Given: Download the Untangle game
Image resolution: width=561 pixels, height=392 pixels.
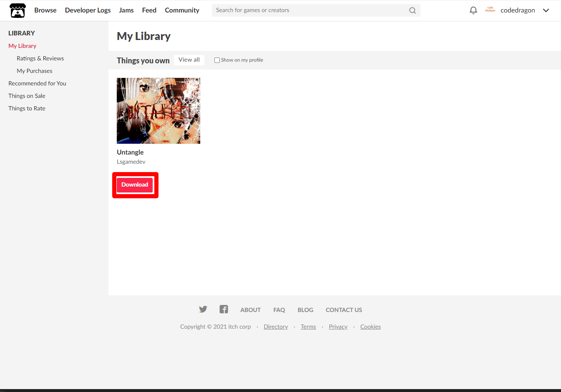Looking at the screenshot, I should coord(135,185).
